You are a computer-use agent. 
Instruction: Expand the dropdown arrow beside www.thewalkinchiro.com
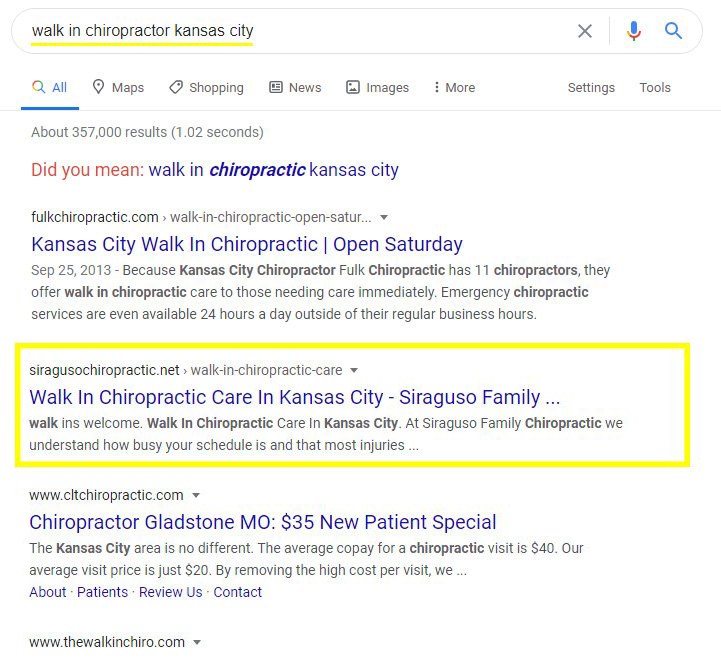point(197,642)
